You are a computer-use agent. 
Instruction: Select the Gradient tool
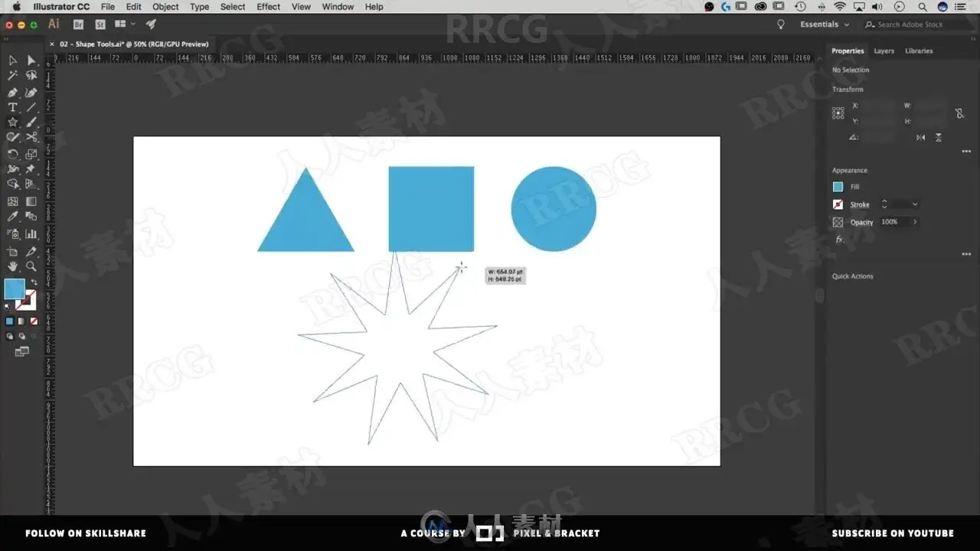[x=31, y=202]
